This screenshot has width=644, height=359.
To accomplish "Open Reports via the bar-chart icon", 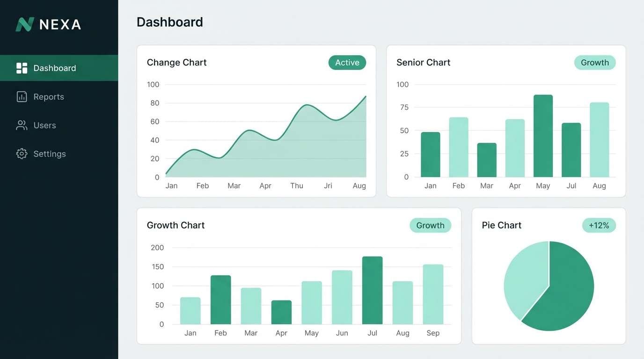I will click(21, 96).
